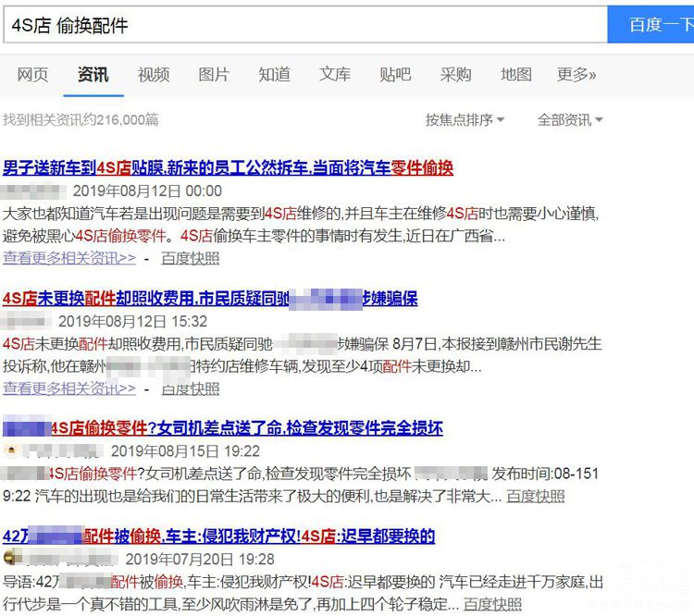The height and width of the screenshot is (616, 694).
Task: Click the source avatar icon of the third result
Action: tap(11, 451)
